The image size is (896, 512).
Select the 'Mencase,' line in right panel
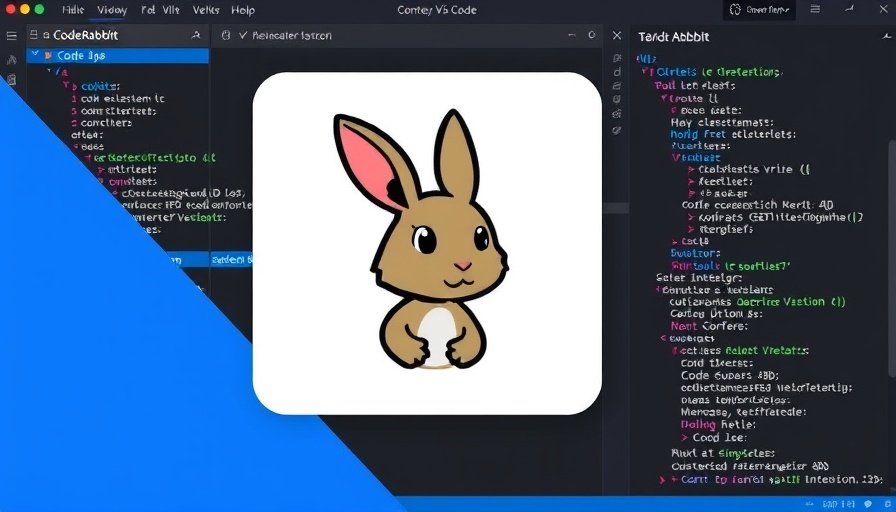pyautogui.click(x=743, y=412)
